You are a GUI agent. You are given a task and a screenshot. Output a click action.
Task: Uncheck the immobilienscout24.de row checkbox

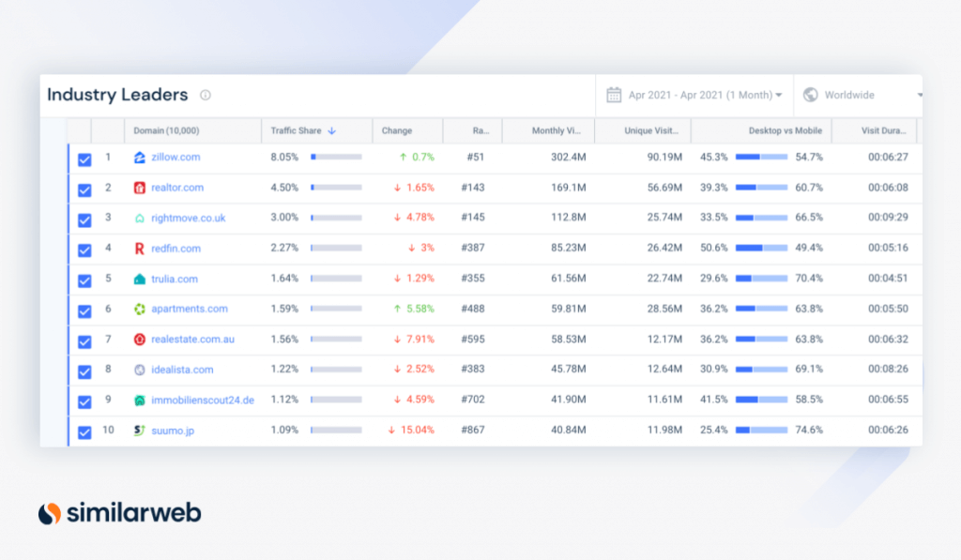(x=84, y=401)
